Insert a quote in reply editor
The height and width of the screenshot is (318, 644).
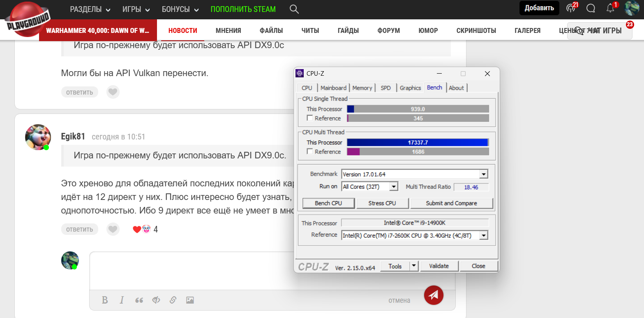tap(139, 300)
